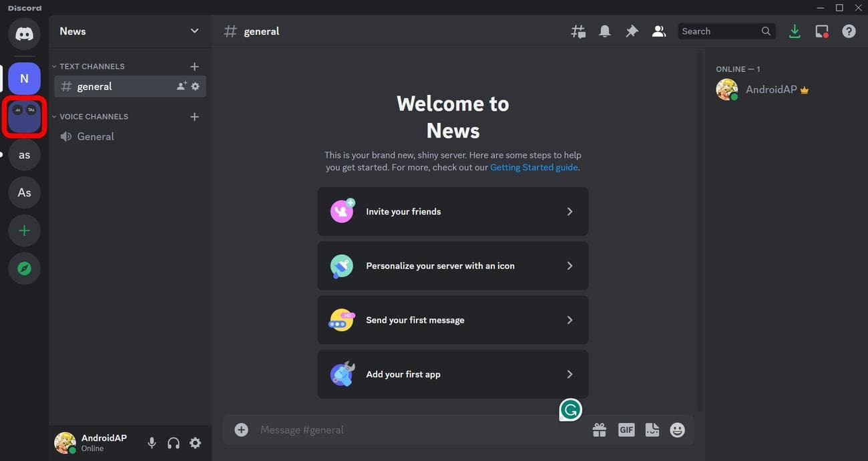Viewport: 868px width, 461px height.
Task: Open Explore Discoverable Servers compass
Action: tap(25, 269)
